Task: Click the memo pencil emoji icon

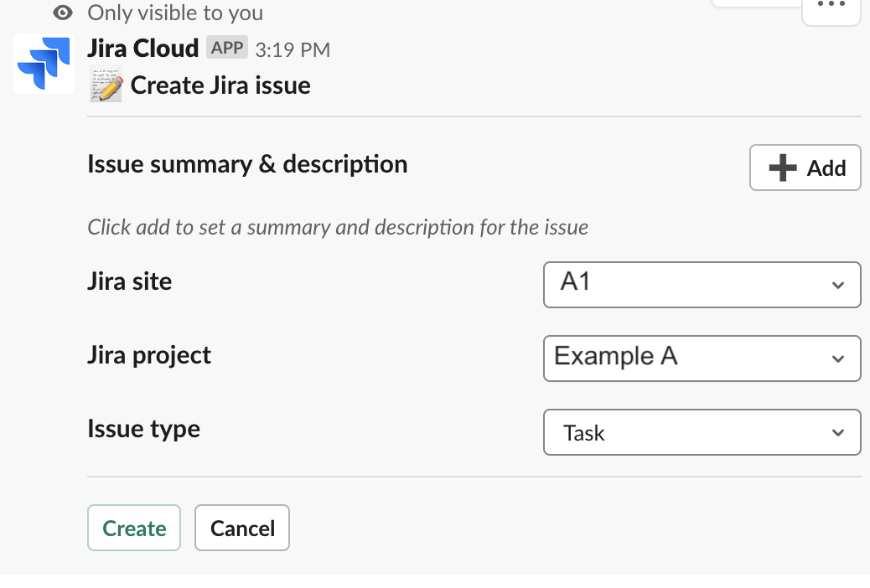Action: [106, 85]
